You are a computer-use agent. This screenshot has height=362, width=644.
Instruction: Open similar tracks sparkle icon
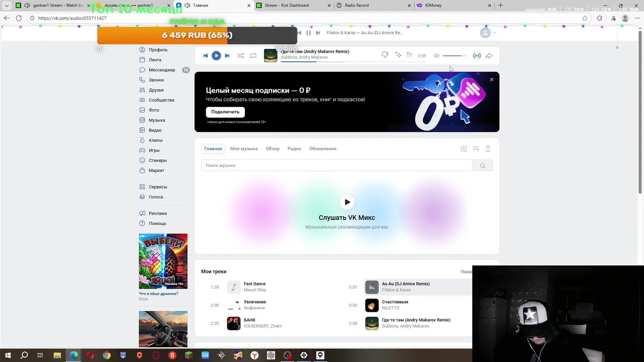pyautogui.click(x=398, y=55)
